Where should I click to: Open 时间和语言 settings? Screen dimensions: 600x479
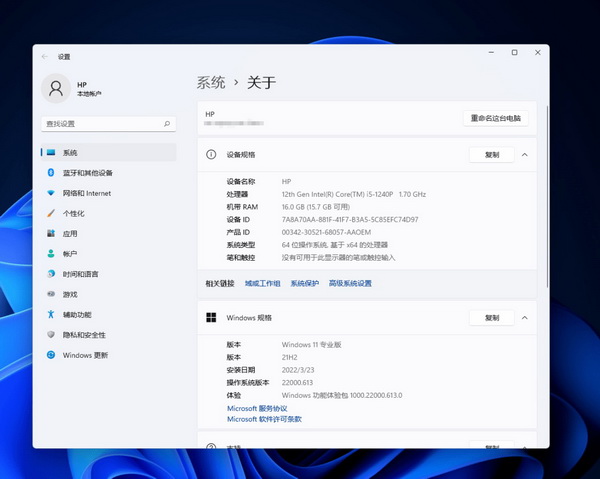click(109, 274)
